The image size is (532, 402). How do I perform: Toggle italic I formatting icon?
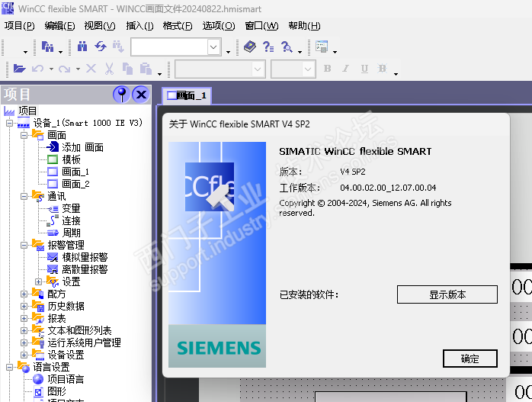[x=346, y=69]
